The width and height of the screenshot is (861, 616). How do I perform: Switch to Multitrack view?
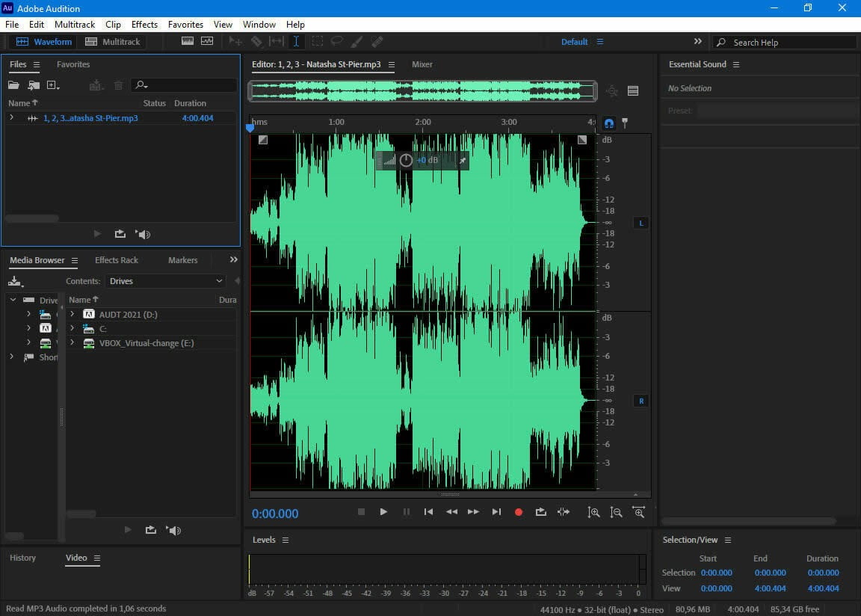point(112,42)
